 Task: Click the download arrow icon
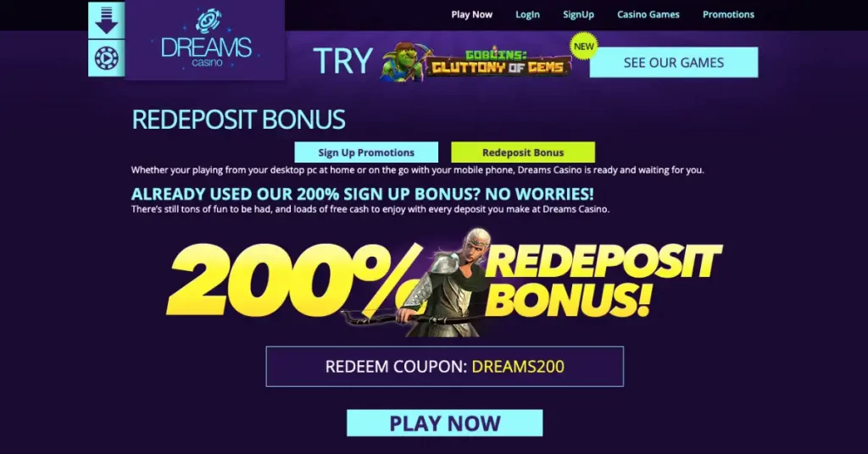click(x=106, y=20)
